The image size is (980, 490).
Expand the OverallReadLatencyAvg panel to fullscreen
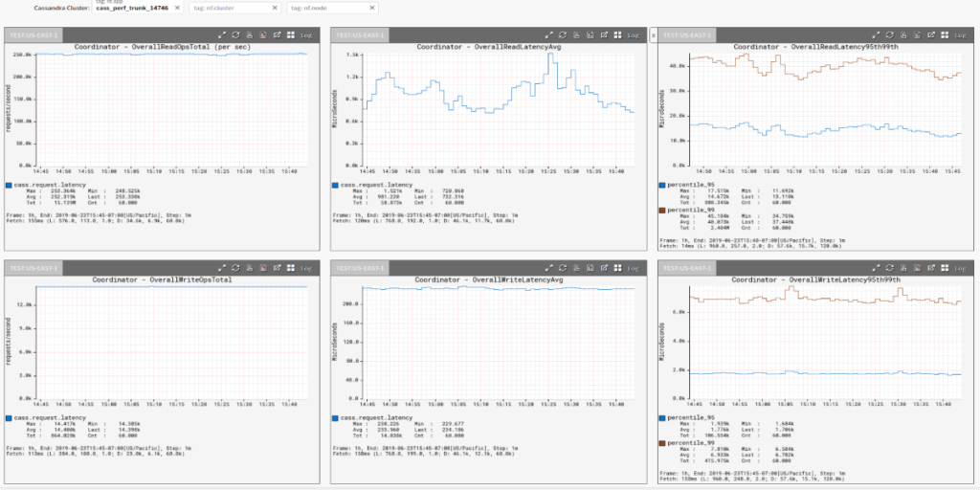pos(548,35)
